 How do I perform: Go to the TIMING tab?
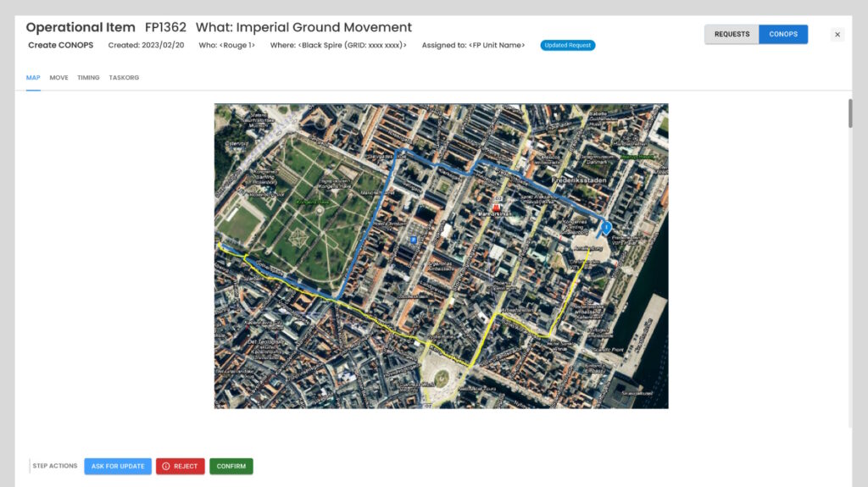pos(88,78)
